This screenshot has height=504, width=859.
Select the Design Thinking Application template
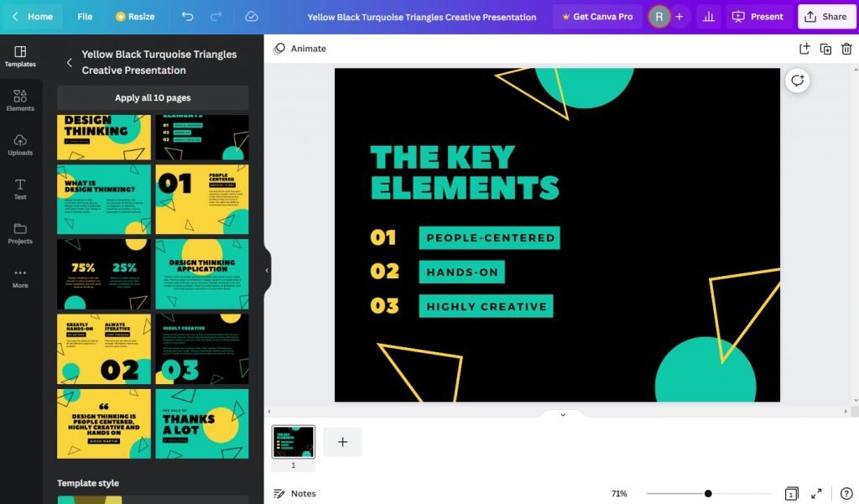(202, 274)
